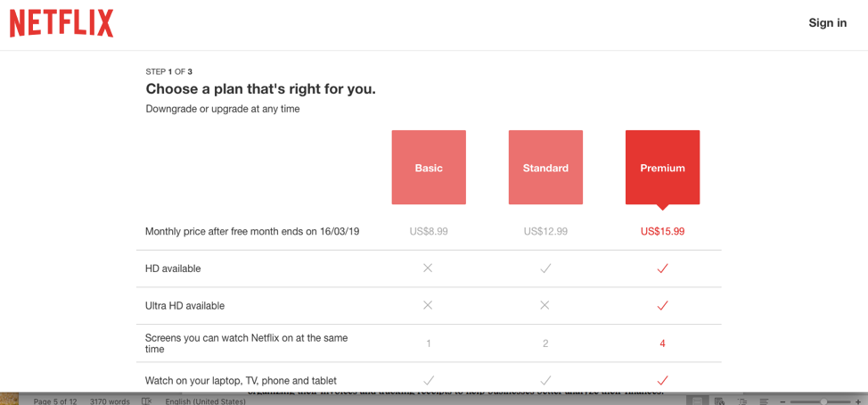This screenshot has width=868, height=405.
Task: Open the English (United States) language selector
Action: 205,401
